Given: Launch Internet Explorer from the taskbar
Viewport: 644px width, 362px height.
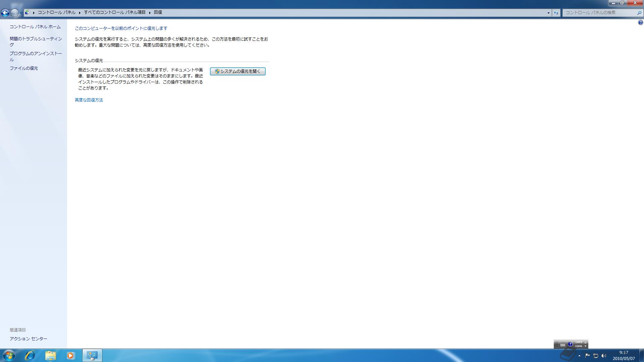Looking at the screenshot, I should point(30,355).
